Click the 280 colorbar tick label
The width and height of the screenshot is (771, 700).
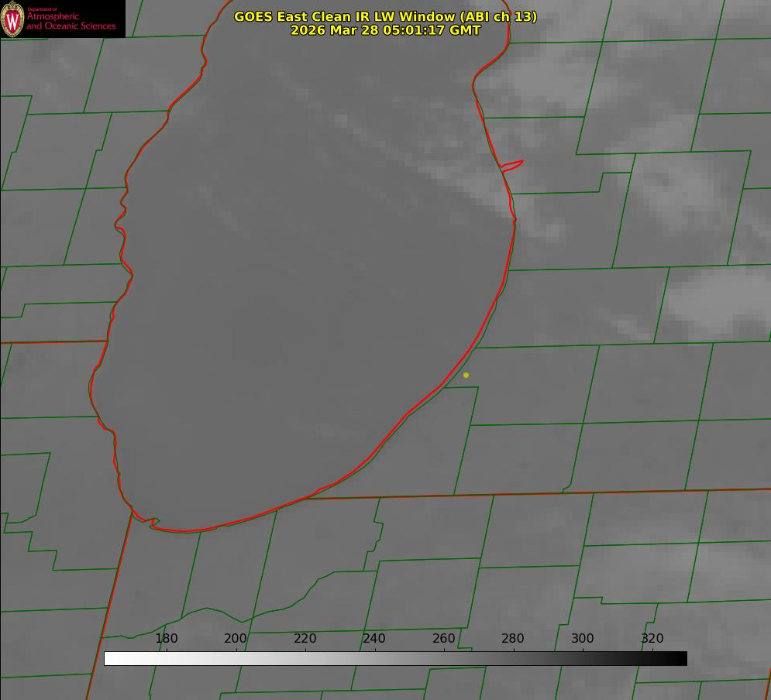coord(513,639)
